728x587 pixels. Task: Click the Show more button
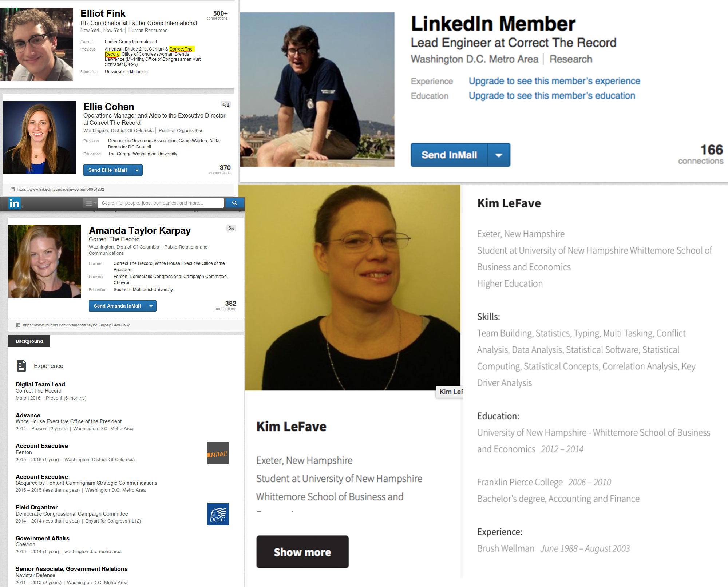302,552
